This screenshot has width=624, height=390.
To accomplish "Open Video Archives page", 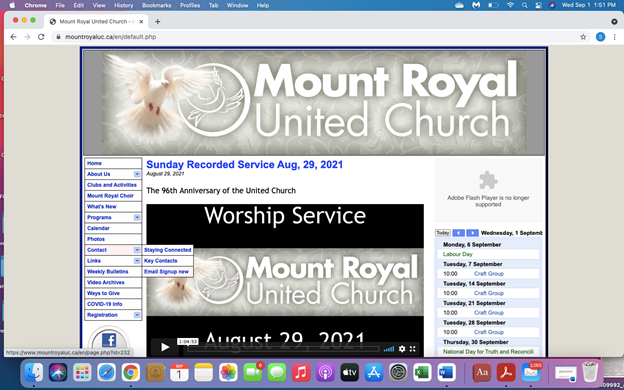I will click(x=113, y=282).
